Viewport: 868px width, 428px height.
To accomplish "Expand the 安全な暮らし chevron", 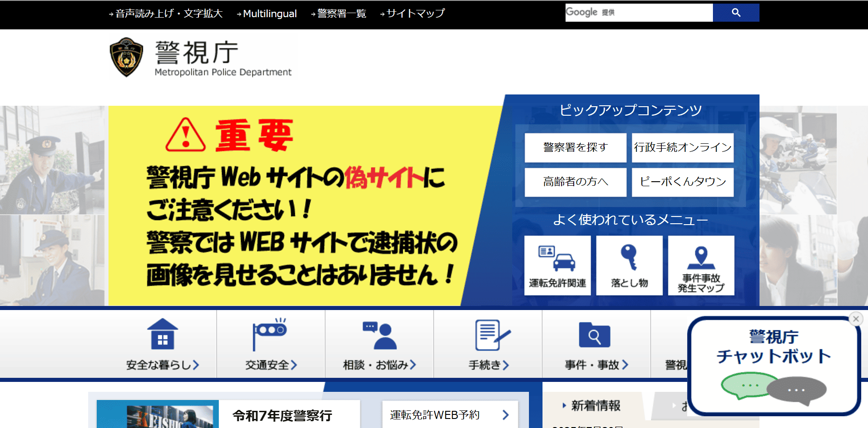I will pos(196,365).
